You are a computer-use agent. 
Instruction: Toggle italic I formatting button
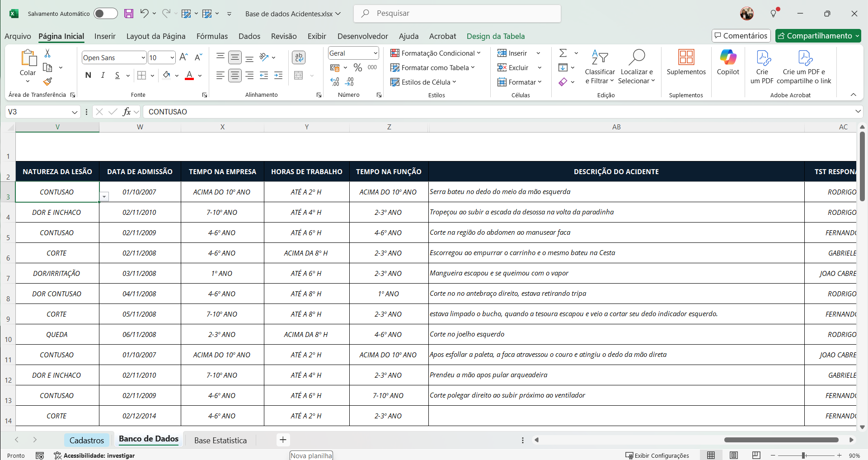pyautogui.click(x=103, y=75)
